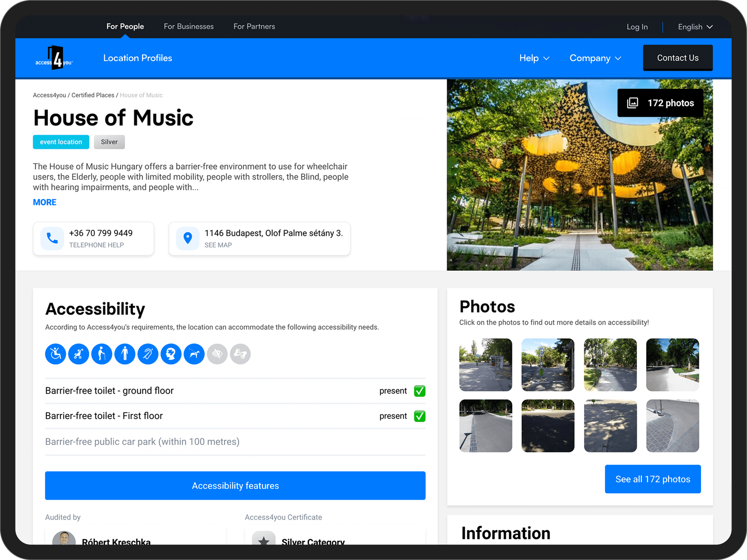Click the guide dog icon
This screenshot has height=560, width=747.
[194, 354]
